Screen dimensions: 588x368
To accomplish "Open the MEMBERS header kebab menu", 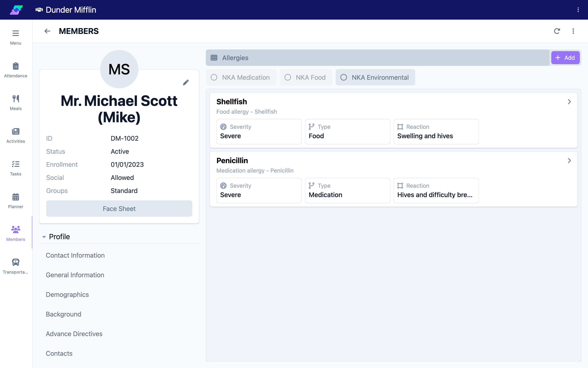I will click(573, 31).
